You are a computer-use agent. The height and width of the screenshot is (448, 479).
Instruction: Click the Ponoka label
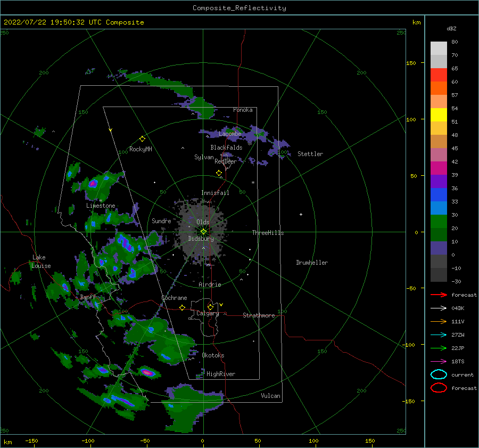pos(243,110)
